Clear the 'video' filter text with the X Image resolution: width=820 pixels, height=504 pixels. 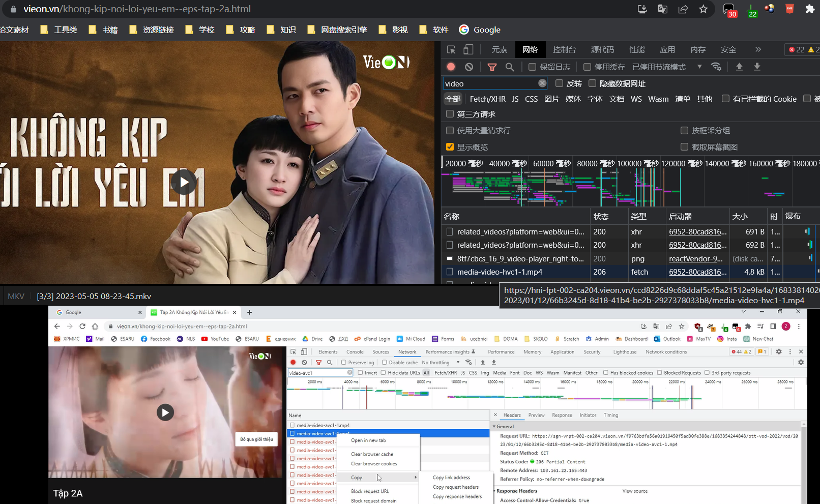(x=542, y=83)
